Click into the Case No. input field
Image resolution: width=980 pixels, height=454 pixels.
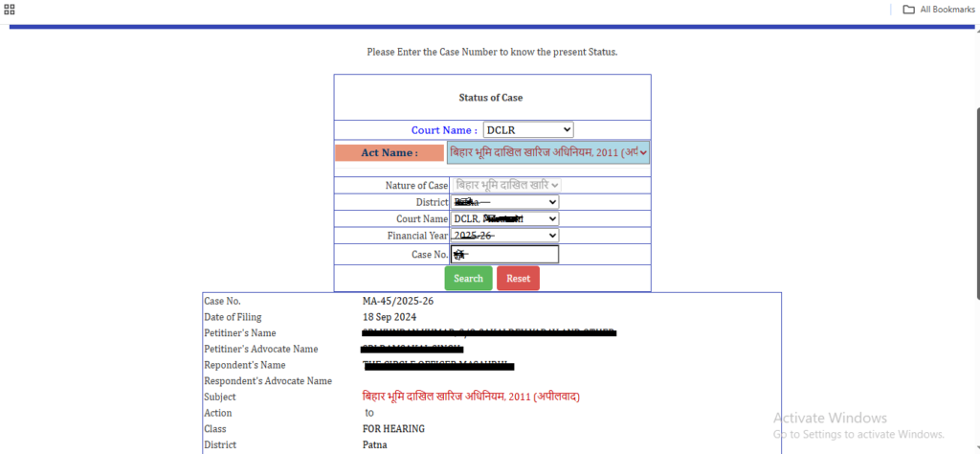[x=504, y=255]
